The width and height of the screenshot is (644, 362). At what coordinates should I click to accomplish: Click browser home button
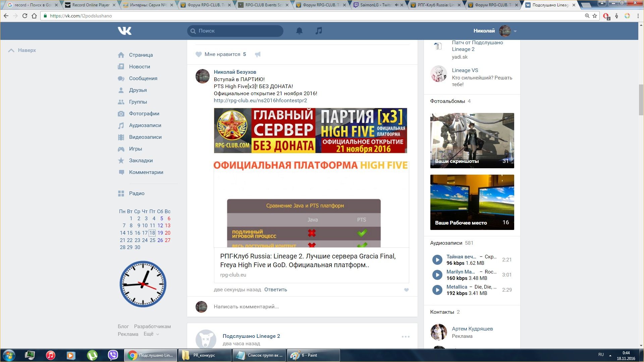[x=34, y=16]
